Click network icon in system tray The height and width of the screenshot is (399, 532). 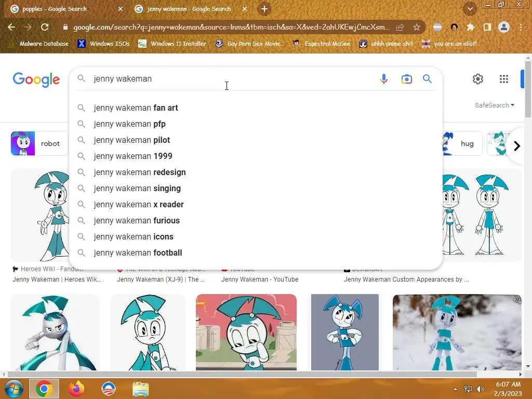point(468,389)
